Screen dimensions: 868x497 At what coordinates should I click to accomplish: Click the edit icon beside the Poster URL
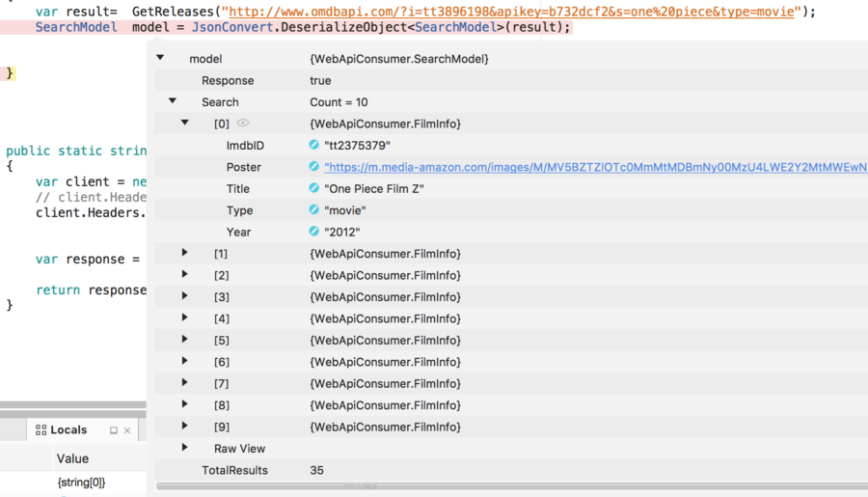(314, 167)
